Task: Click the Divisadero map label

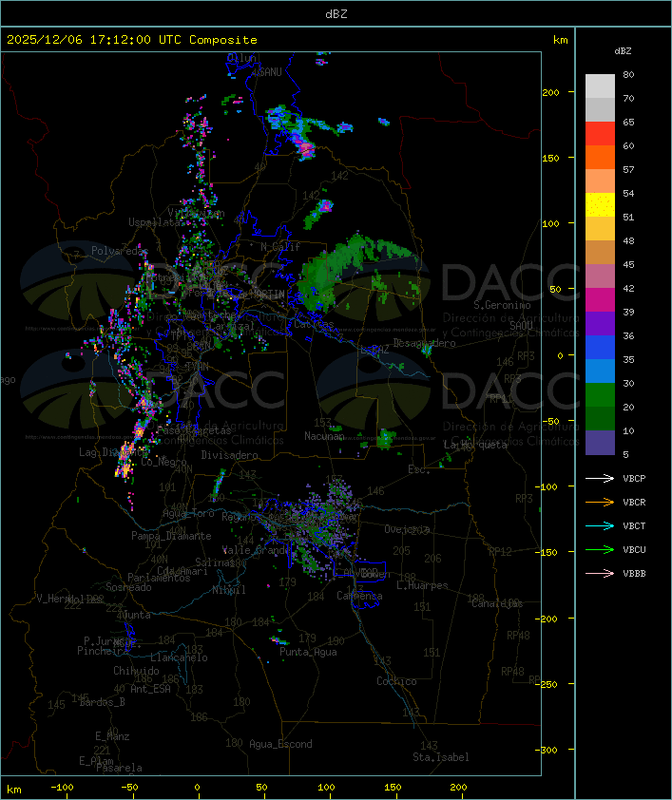Action: (x=229, y=455)
